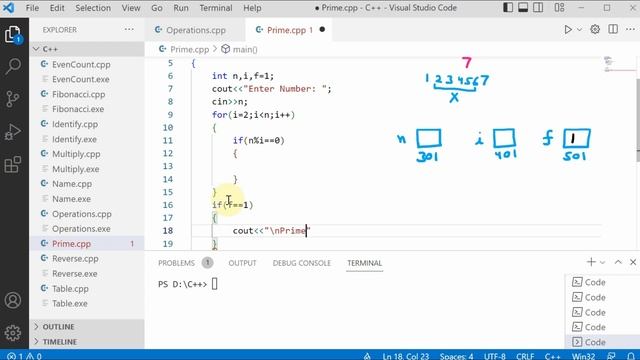The image size is (640, 360).
Task: Open the Help menu
Action: coord(252,8)
